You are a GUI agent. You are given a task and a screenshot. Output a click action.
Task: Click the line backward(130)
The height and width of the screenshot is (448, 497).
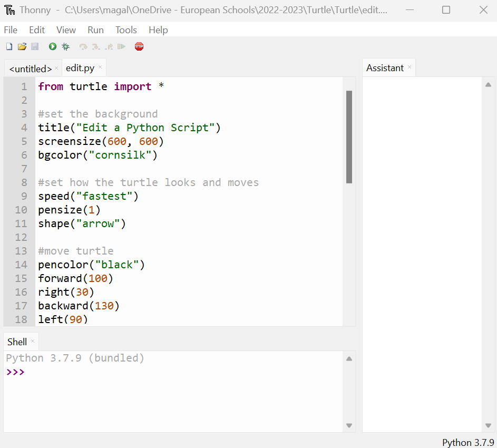79,306
